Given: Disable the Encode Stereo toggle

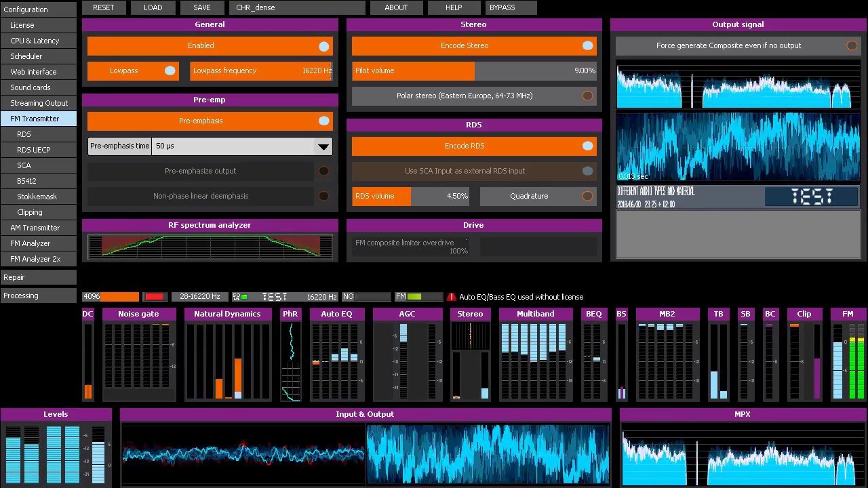Looking at the screenshot, I should point(587,46).
